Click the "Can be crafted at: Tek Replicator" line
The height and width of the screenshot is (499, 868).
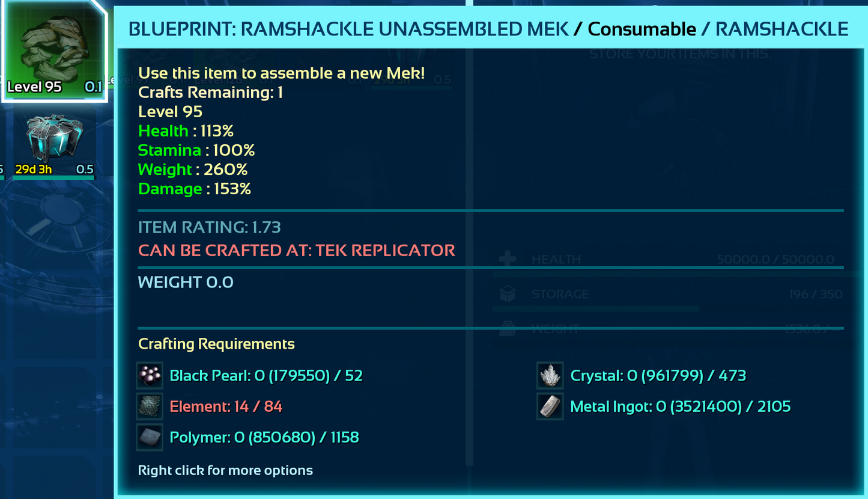pyautogui.click(x=297, y=250)
